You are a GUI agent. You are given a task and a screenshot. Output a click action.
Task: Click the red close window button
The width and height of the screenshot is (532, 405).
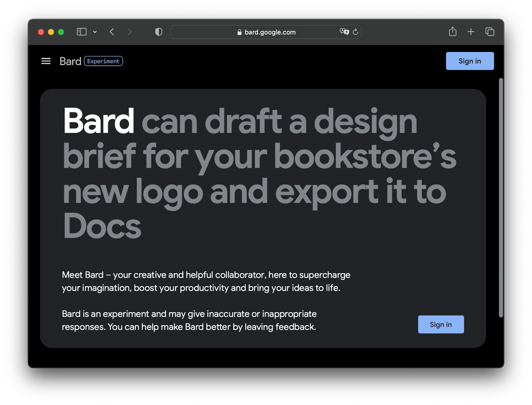pos(41,32)
